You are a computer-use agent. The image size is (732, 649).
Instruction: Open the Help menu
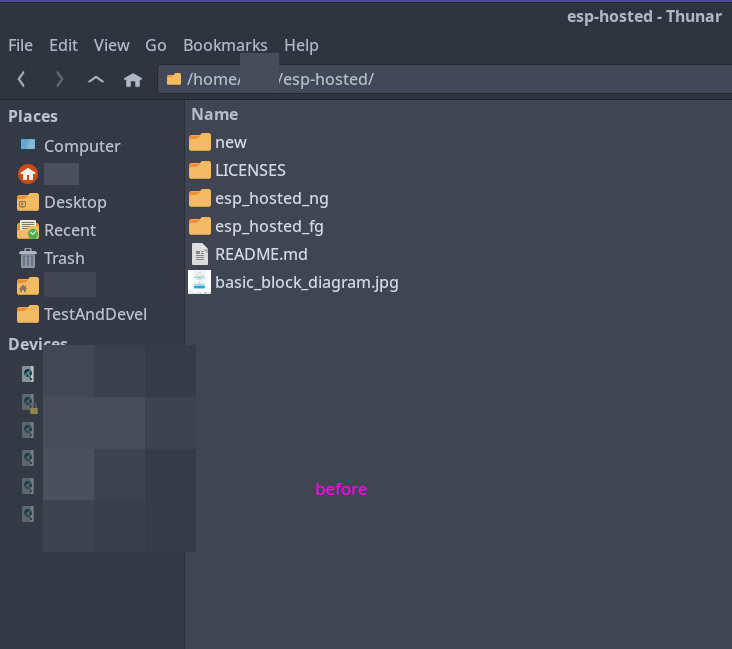coord(301,45)
